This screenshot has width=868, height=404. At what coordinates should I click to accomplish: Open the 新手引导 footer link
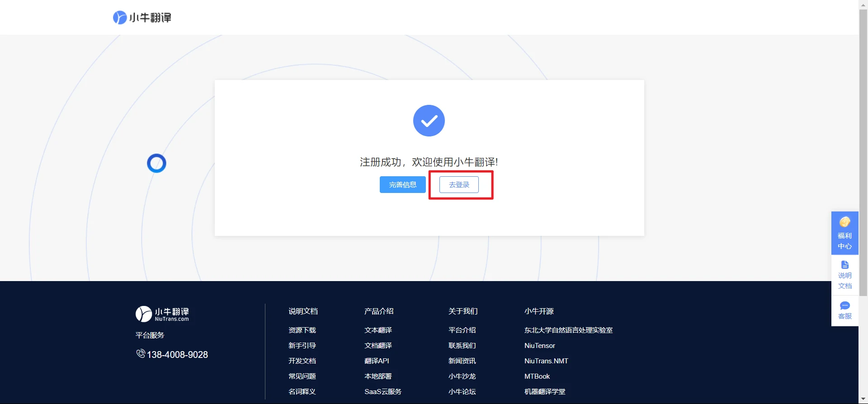click(x=302, y=346)
